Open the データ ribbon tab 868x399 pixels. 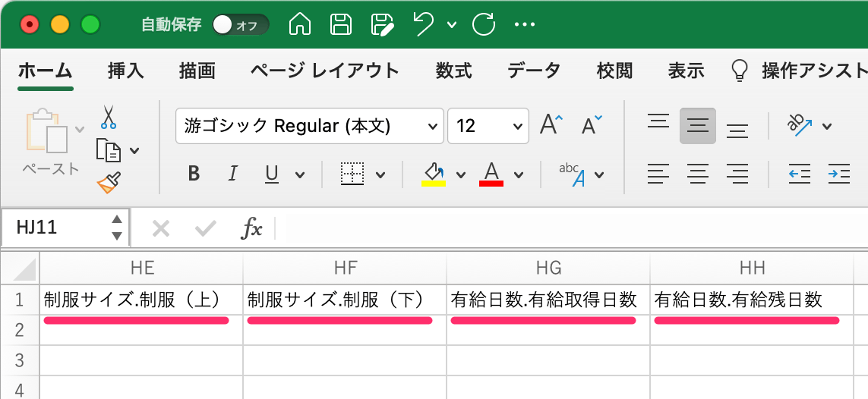click(534, 71)
